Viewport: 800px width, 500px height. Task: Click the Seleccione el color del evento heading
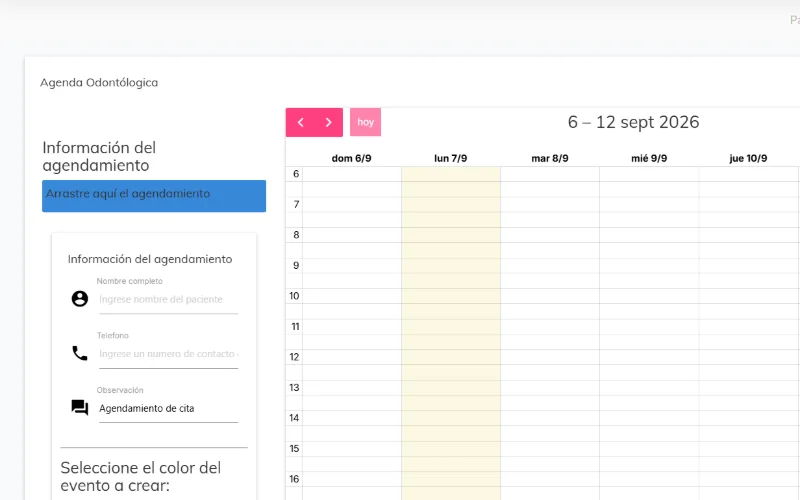coord(141,477)
